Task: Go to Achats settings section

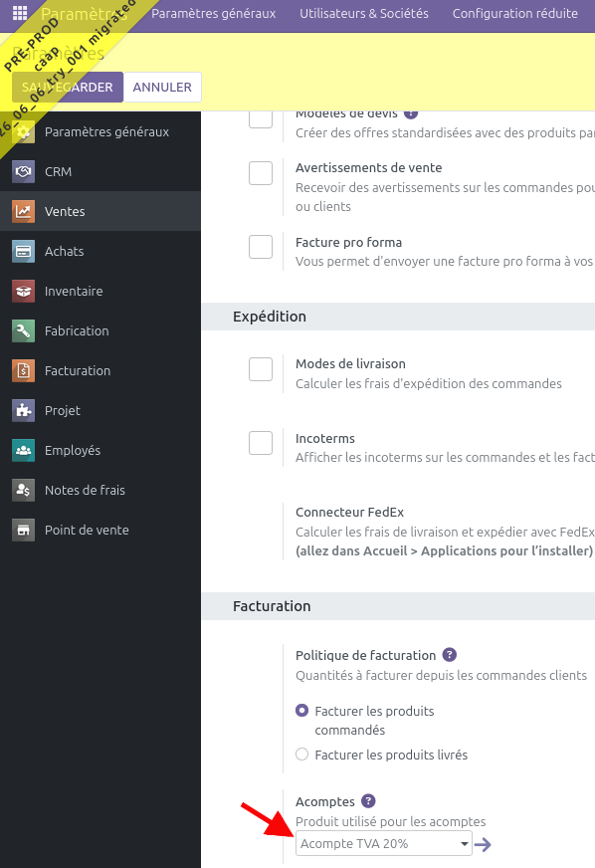Action: coord(100,251)
